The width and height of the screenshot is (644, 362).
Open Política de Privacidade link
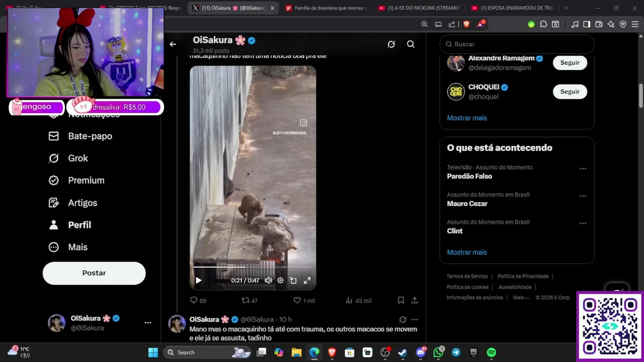coord(523,276)
